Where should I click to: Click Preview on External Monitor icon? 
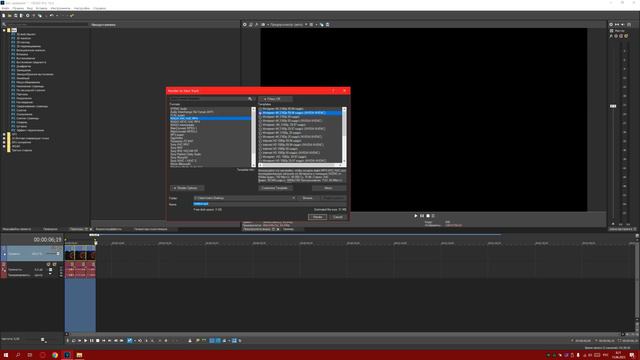[x=251, y=24]
